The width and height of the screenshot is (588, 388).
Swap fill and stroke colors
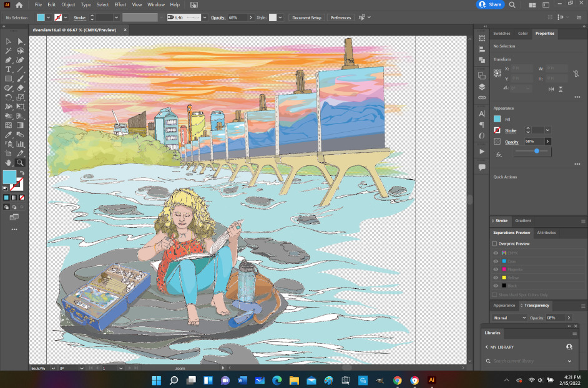point(21,173)
